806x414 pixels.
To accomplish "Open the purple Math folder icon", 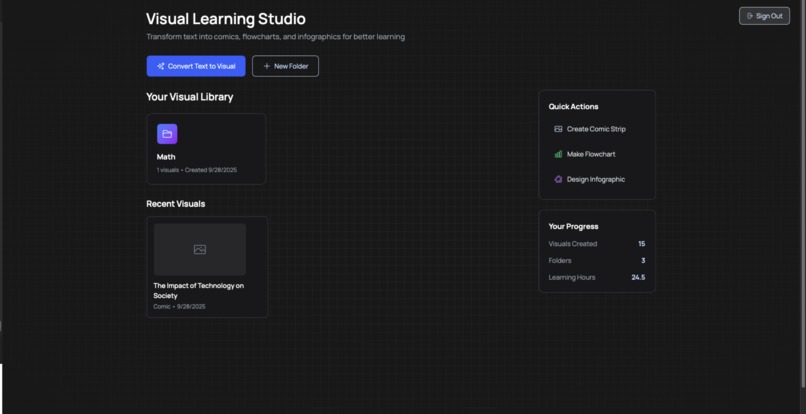I will (x=167, y=134).
